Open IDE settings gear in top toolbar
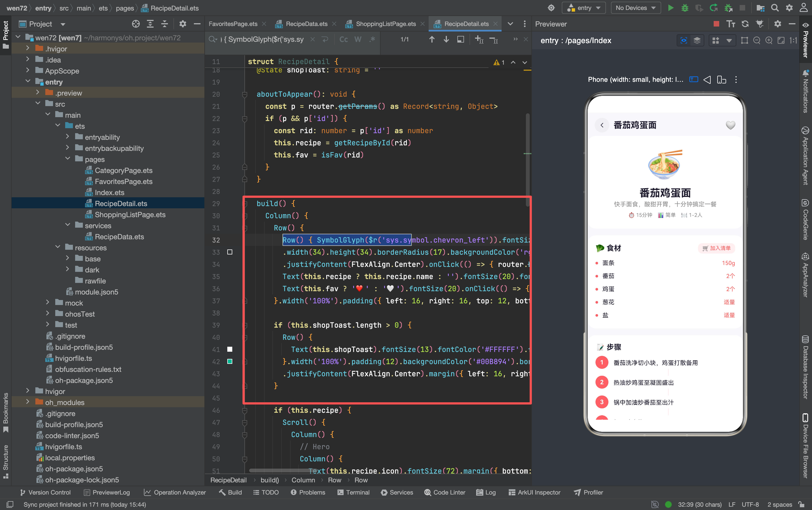 coord(789,8)
